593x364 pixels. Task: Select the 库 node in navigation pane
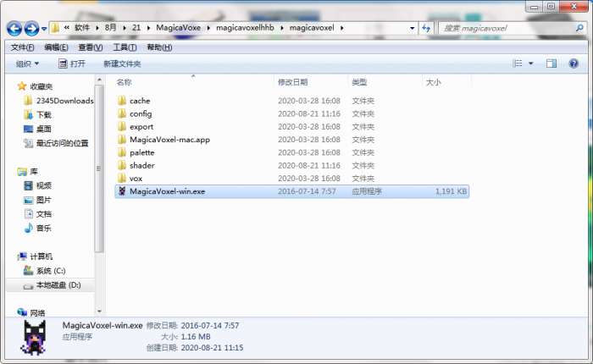34,172
